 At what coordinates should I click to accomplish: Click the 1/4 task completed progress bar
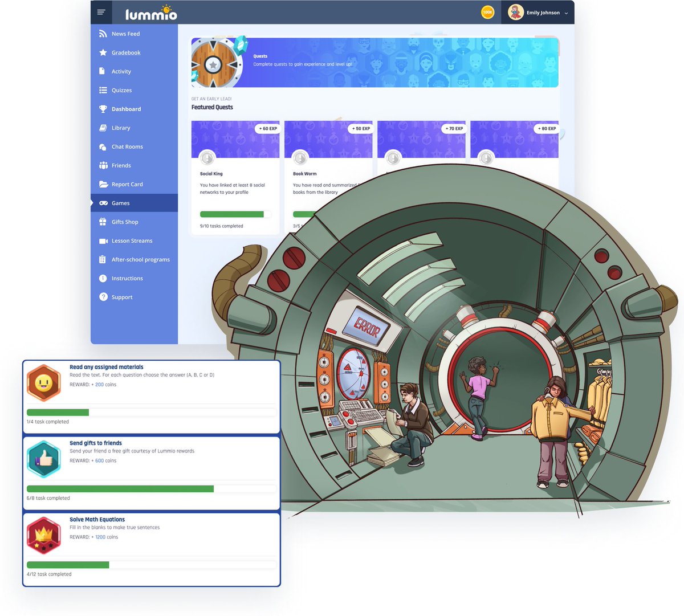pos(152,413)
